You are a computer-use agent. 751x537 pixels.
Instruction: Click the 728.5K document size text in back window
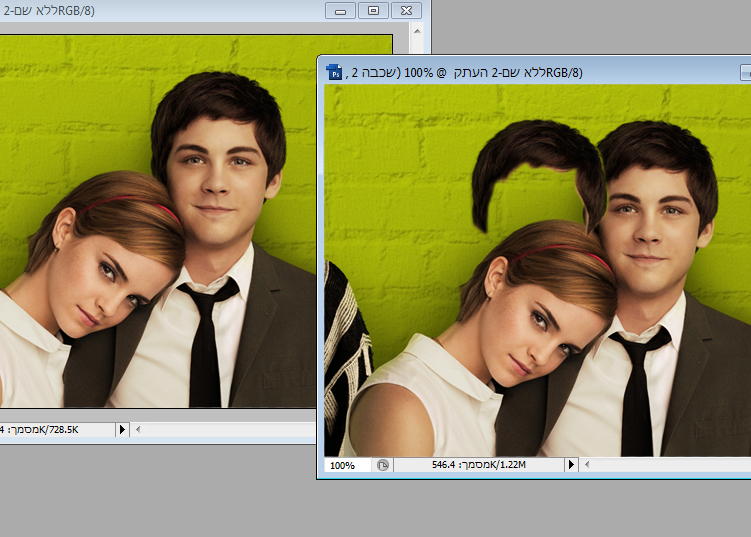click(x=39, y=430)
